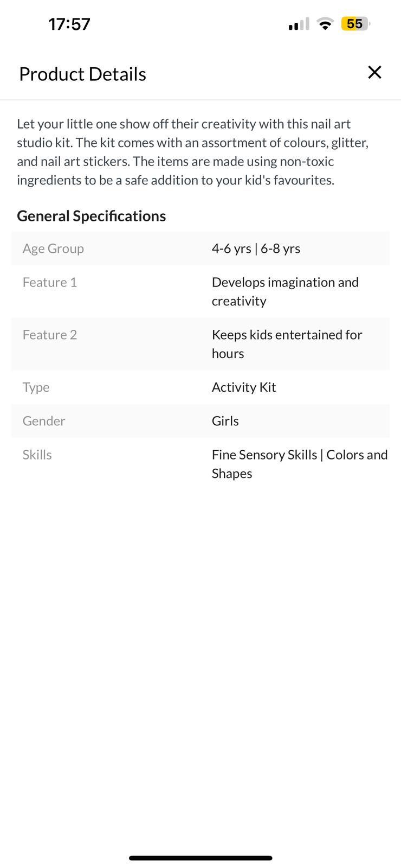Tap the General Specifications heading
The width and height of the screenshot is (401, 868).
pos(92,216)
